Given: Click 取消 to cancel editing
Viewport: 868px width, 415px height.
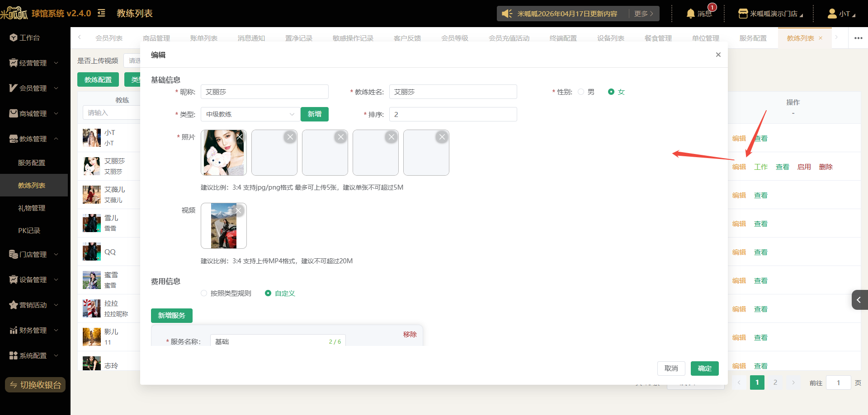Looking at the screenshot, I should 671,368.
